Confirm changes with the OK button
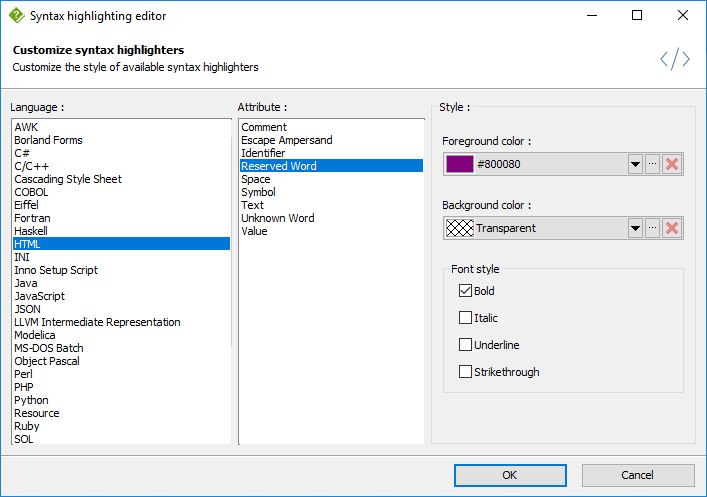This screenshot has height=497, width=707. 510,475
